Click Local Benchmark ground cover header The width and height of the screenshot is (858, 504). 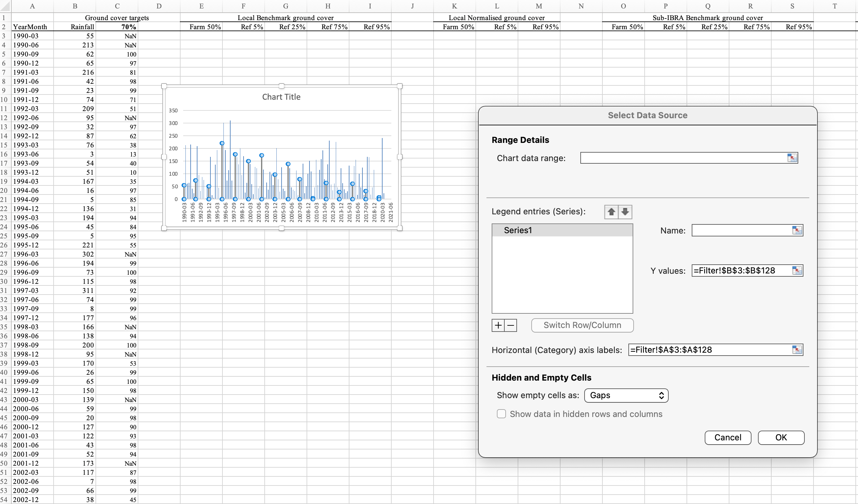pyautogui.click(x=286, y=18)
